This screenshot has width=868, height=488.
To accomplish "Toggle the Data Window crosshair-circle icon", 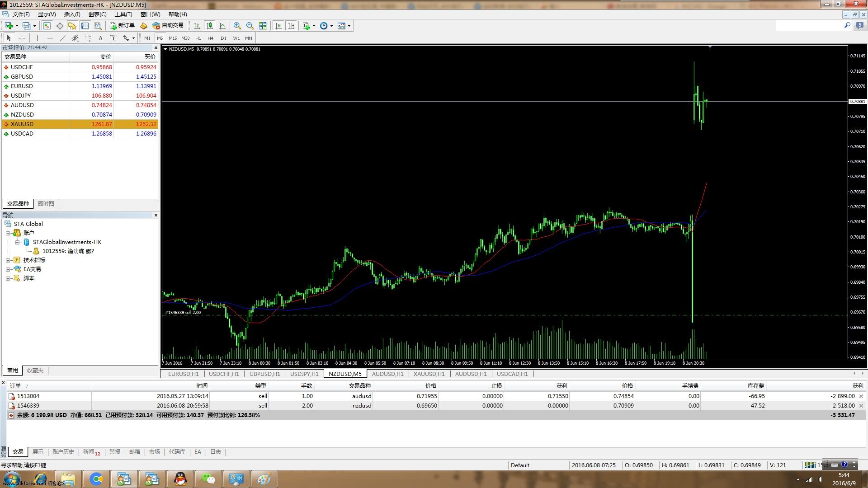I will click(60, 26).
